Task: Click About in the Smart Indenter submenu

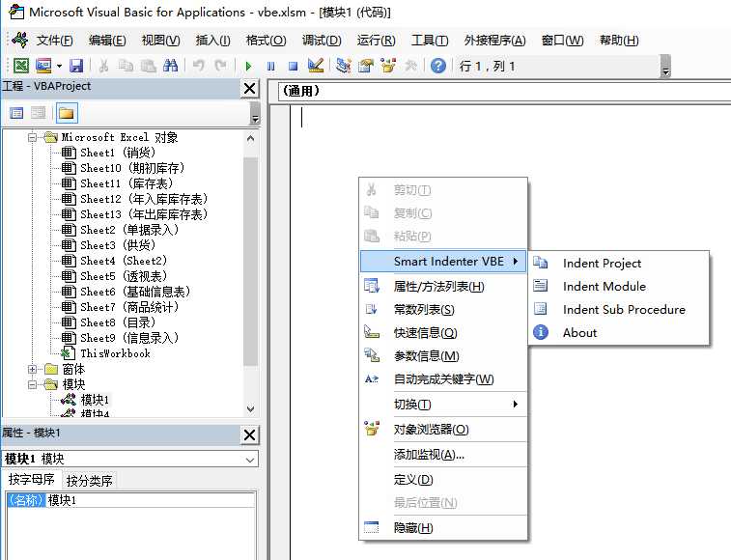Action: [619, 333]
